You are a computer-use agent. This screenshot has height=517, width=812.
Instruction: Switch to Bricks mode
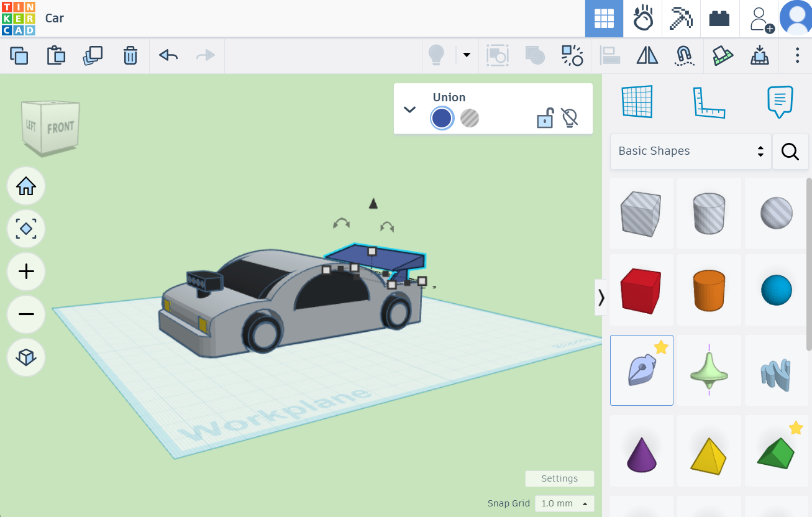(719, 19)
